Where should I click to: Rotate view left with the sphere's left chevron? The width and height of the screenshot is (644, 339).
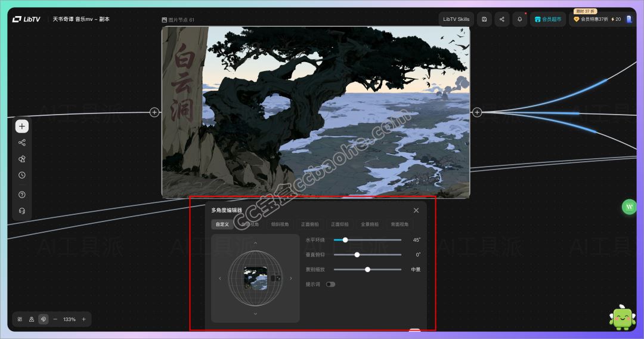pyautogui.click(x=220, y=279)
